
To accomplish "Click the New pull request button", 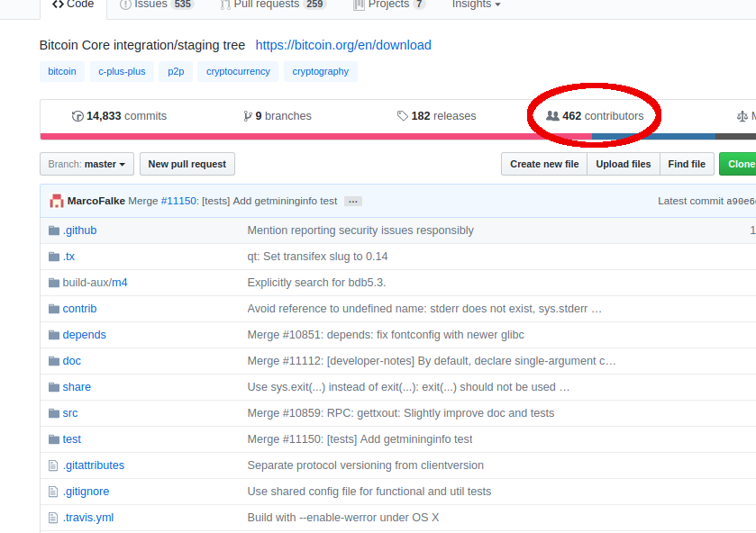I will [x=187, y=165].
